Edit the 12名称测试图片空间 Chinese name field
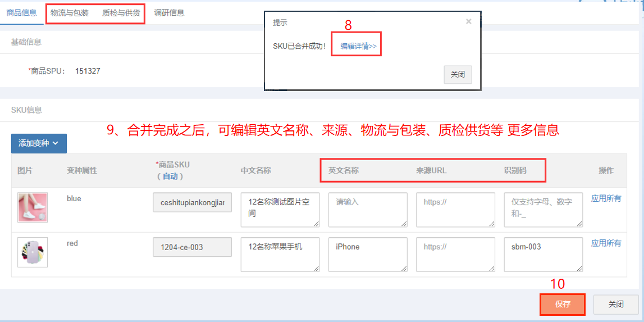Viewport: 644px width, 322px height. pyautogui.click(x=280, y=210)
